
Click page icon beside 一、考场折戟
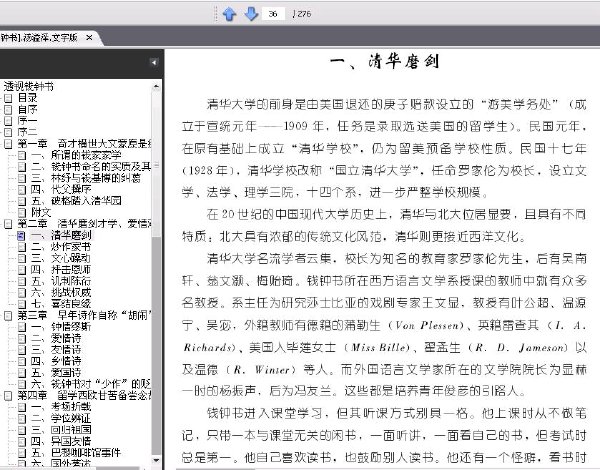coord(22,407)
